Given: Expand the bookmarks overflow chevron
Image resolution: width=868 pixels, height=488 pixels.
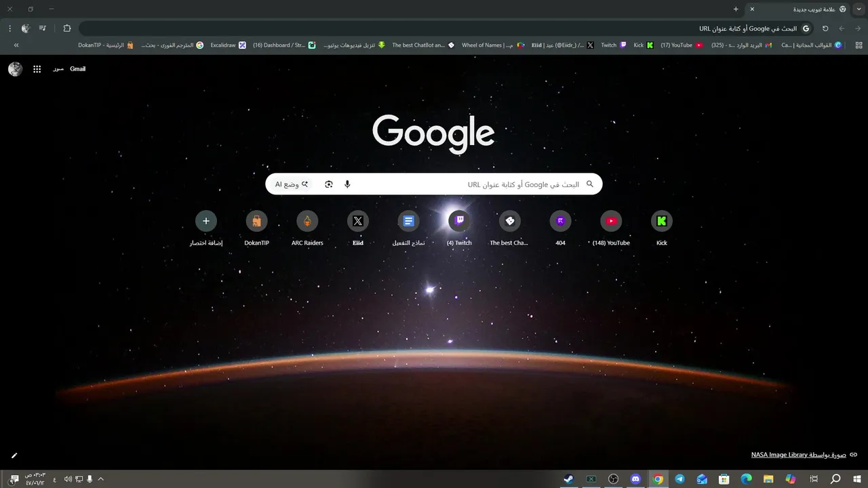Looking at the screenshot, I should point(16,45).
